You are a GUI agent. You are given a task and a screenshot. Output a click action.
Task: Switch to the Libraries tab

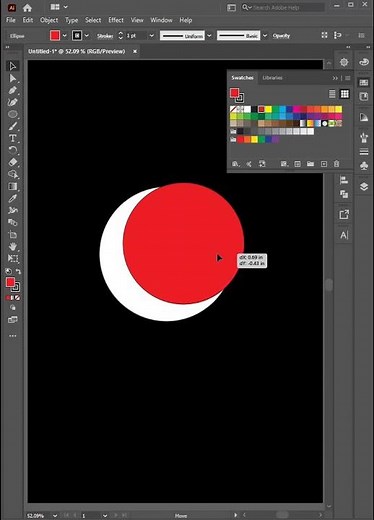[x=272, y=78]
